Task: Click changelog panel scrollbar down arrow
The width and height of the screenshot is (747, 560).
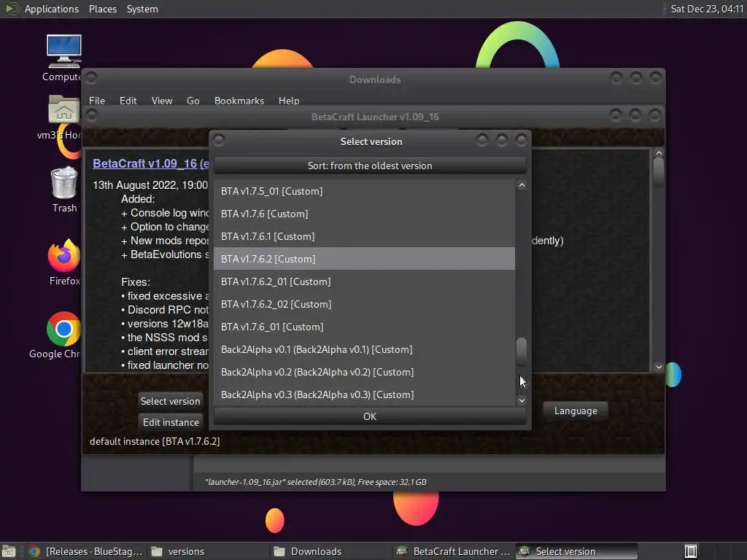Action: [x=659, y=367]
